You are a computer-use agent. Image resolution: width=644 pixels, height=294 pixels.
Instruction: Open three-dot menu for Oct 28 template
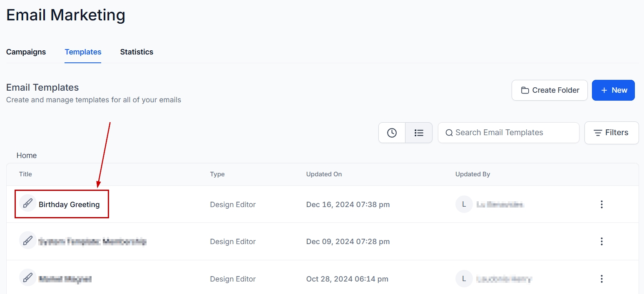[601, 279]
